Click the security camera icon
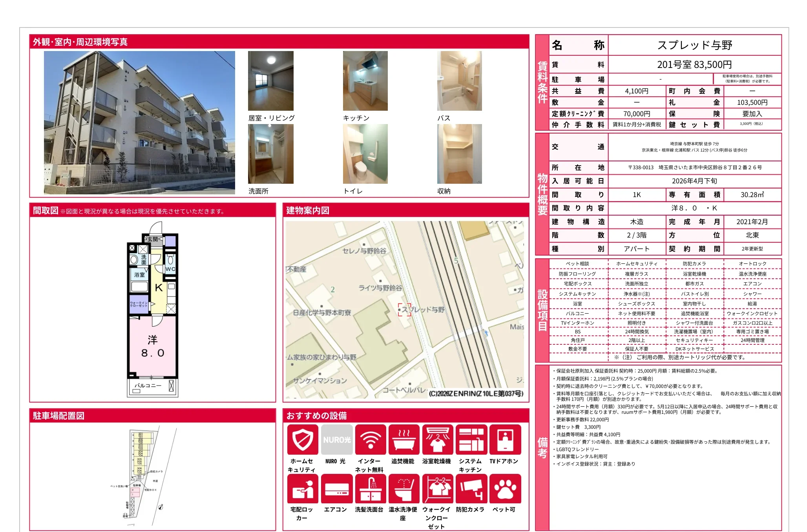The image size is (807, 532). [x=471, y=489]
